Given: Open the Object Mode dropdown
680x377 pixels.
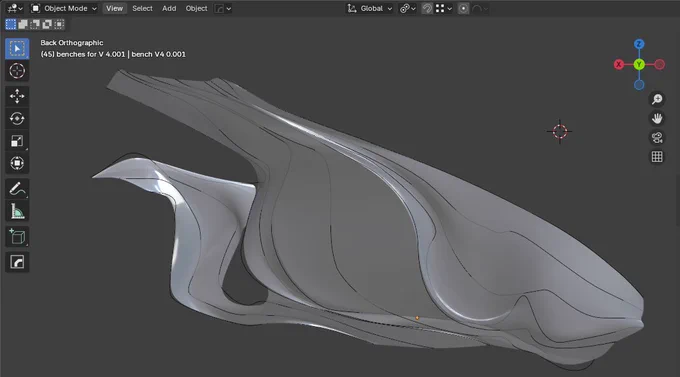Looking at the screenshot, I should [x=64, y=8].
